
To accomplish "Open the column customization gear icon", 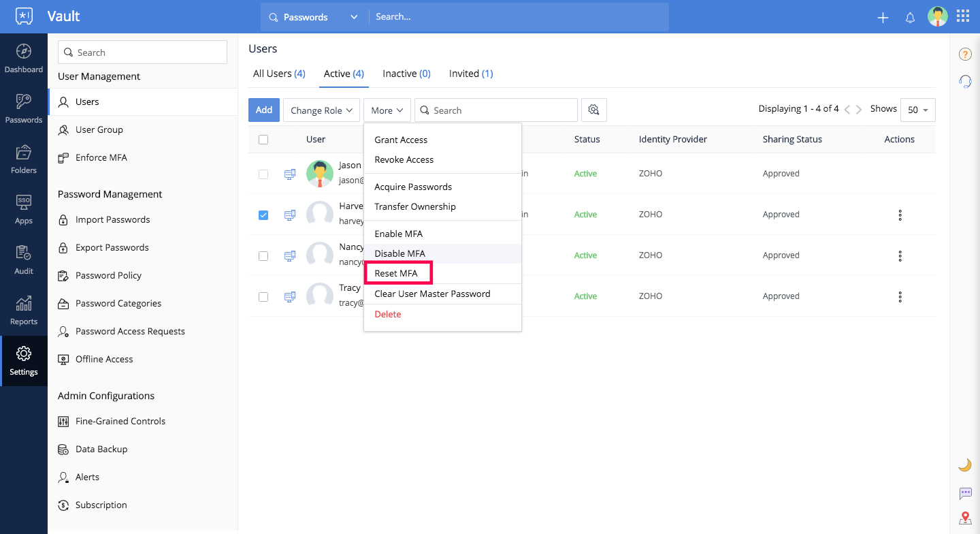I will click(x=594, y=110).
